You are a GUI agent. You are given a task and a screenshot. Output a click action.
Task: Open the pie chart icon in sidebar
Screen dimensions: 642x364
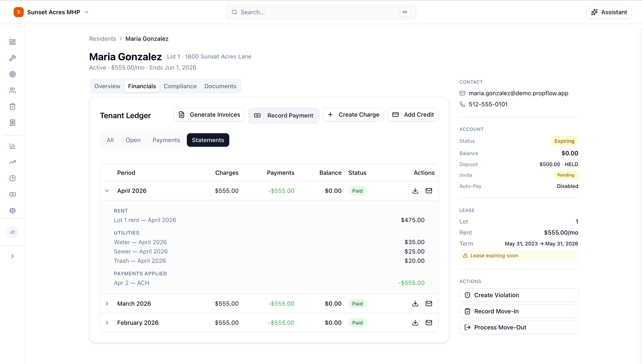(13, 178)
